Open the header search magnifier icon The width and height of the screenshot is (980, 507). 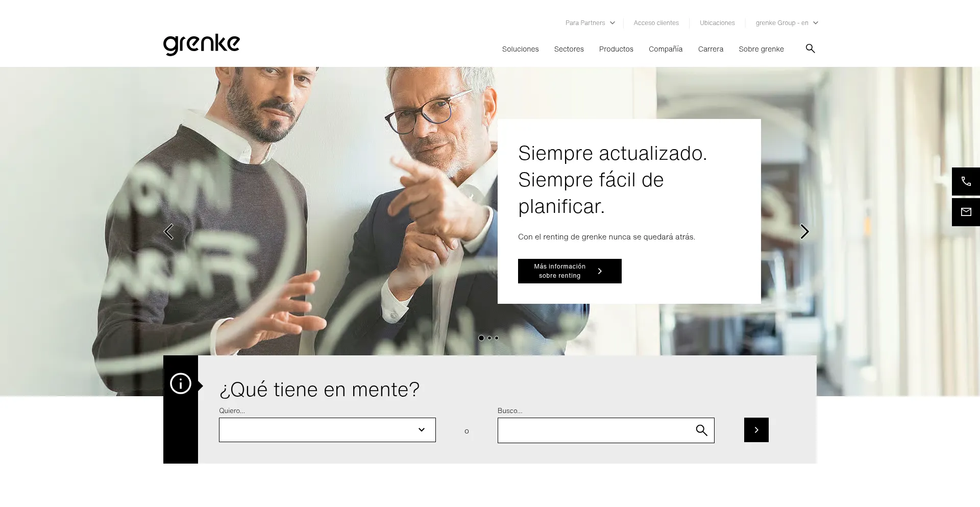tap(810, 49)
